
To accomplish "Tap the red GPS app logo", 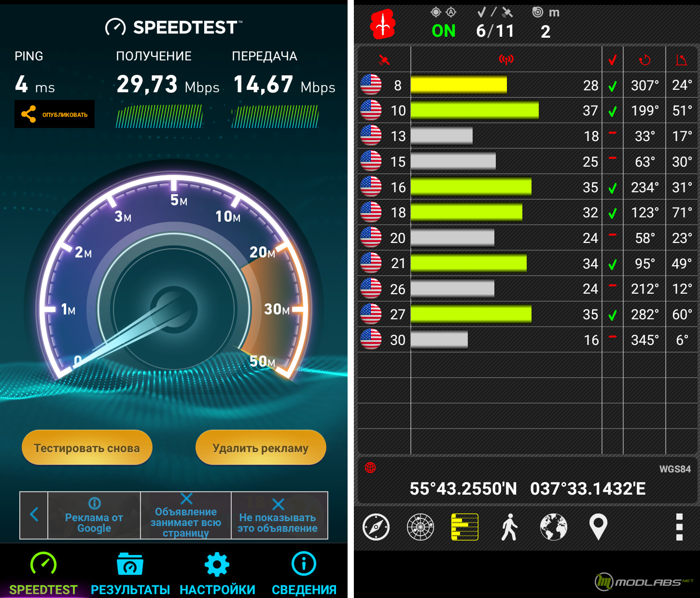I will (x=383, y=24).
